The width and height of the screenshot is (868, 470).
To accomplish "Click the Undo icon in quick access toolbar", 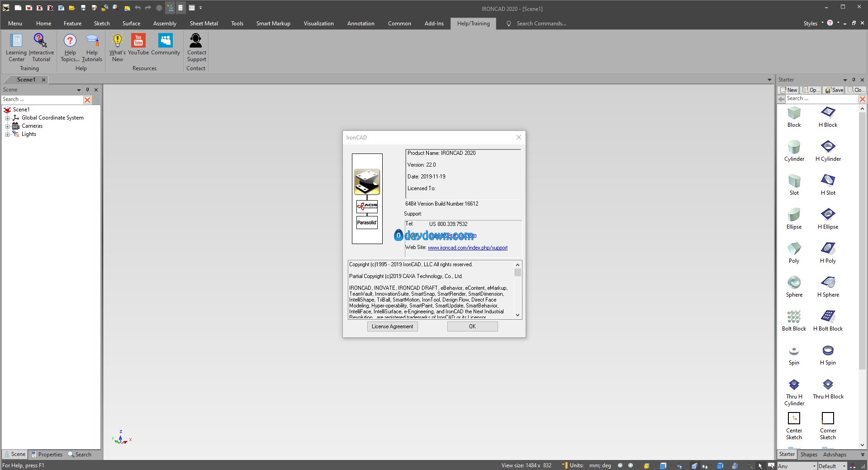I will 138,8.
